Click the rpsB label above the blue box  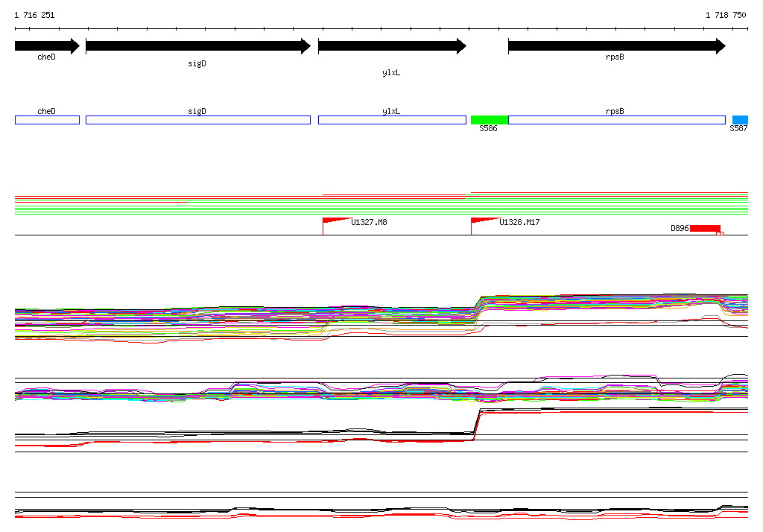coord(615,112)
